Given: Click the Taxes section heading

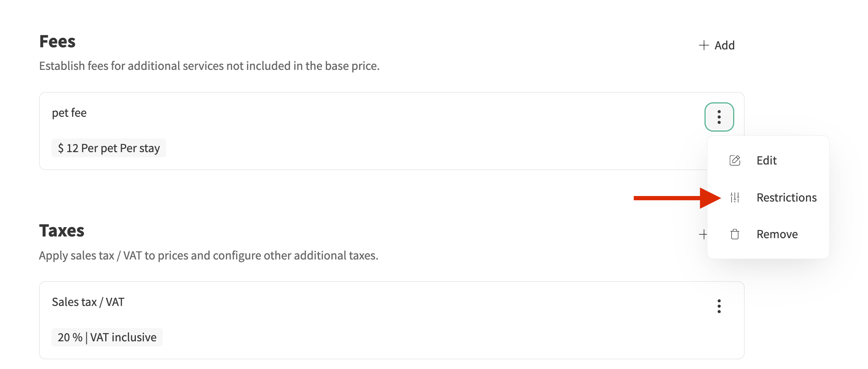Looking at the screenshot, I should [62, 231].
